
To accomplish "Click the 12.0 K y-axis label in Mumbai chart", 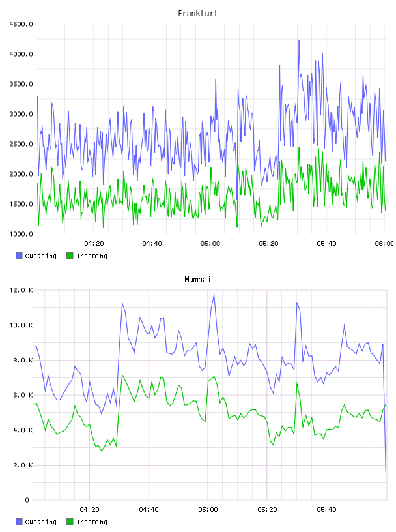I will [x=21, y=290].
